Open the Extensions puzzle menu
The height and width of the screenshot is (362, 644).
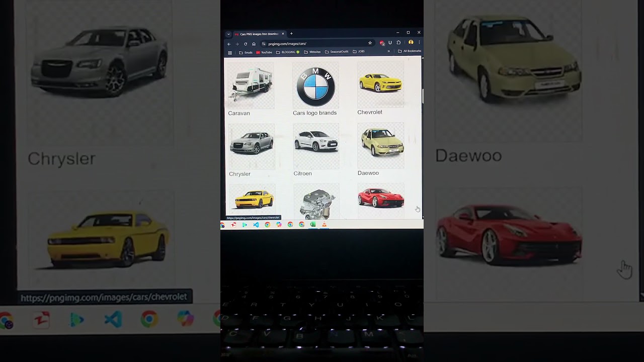(398, 43)
